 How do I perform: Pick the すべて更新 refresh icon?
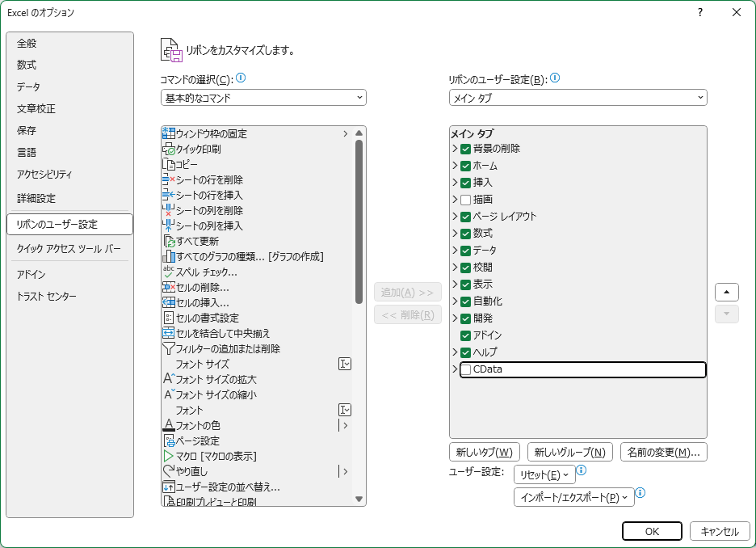click(x=168, y=241)
